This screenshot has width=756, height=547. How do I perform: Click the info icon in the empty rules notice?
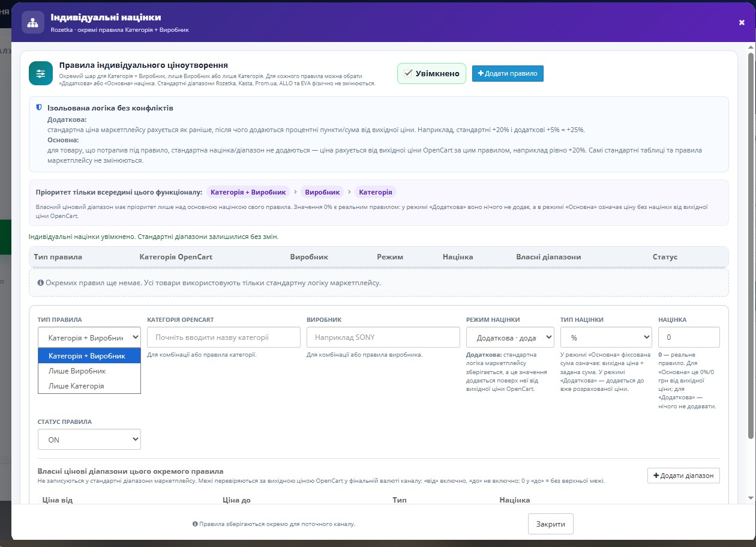[x=40, y=282]
